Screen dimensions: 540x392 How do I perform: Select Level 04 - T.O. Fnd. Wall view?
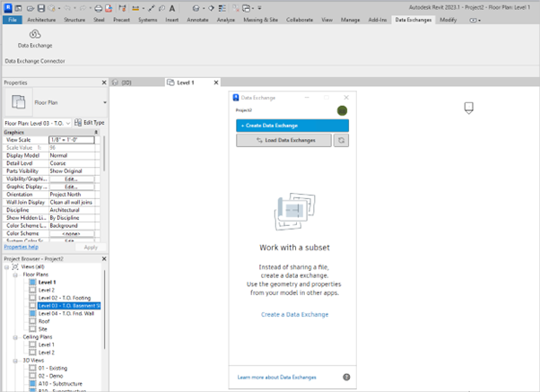(x=66, y=313)
